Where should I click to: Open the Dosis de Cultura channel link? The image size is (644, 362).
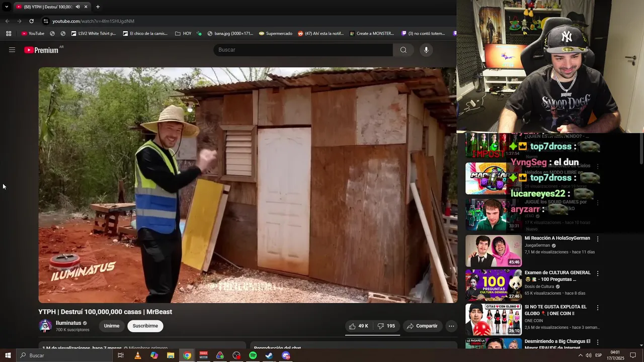click(539, 287)
